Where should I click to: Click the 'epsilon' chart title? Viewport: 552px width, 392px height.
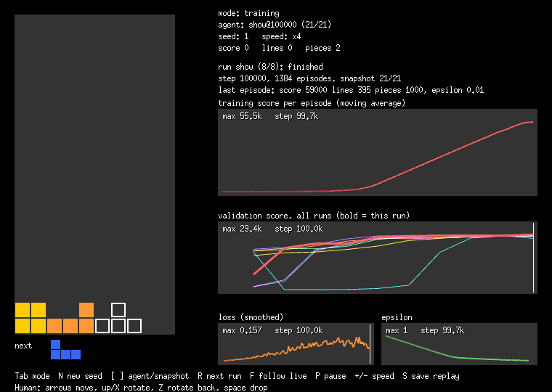click(x=397, y=317)
